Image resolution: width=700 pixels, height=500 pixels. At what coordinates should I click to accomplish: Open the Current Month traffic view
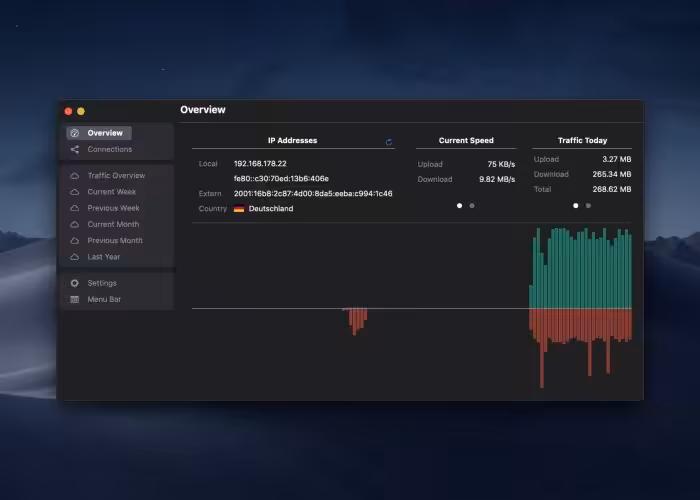pos(113,224)
